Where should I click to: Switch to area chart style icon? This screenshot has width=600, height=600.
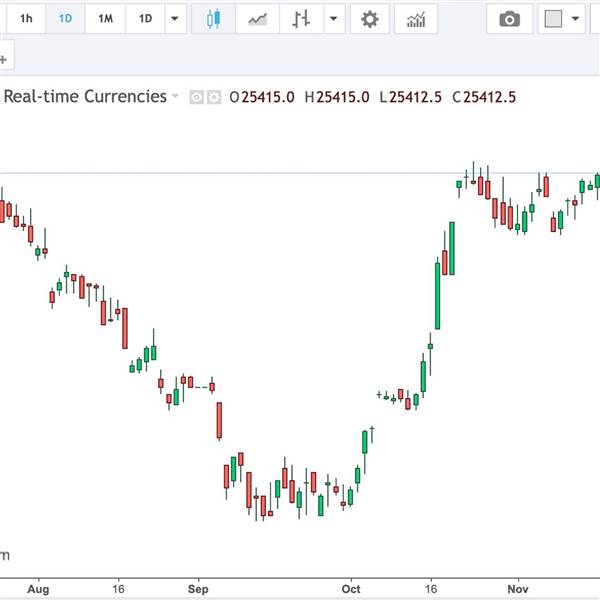pyautogui.click(x=258, y=19)
